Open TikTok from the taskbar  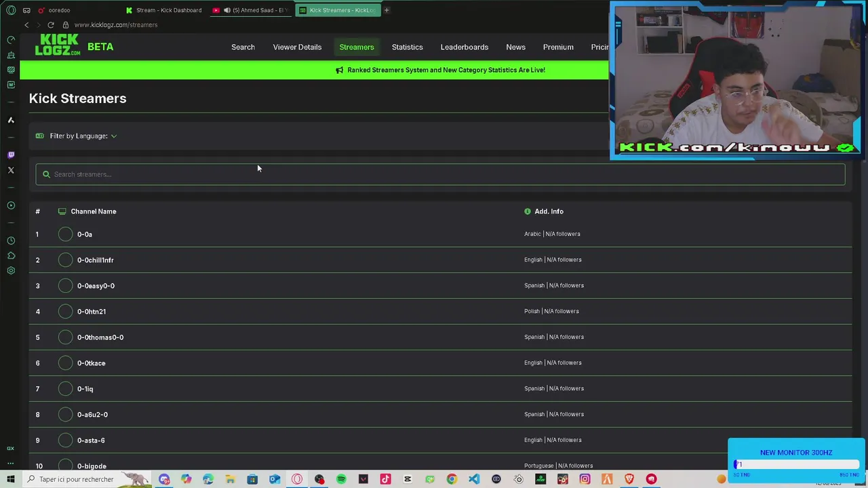coord(385,479)
